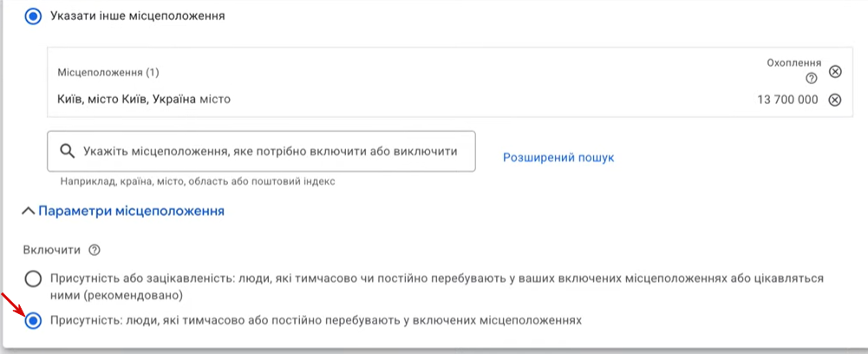
Task: Click the 'Охоплення' column header
Action: [793, 63]
